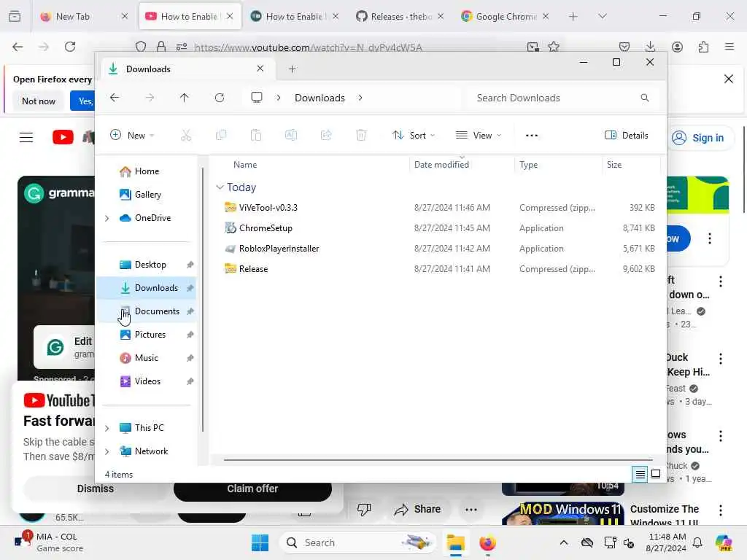Click Not now on Firefox prompt
Viewport: 747px width, 560px height.
39,101
